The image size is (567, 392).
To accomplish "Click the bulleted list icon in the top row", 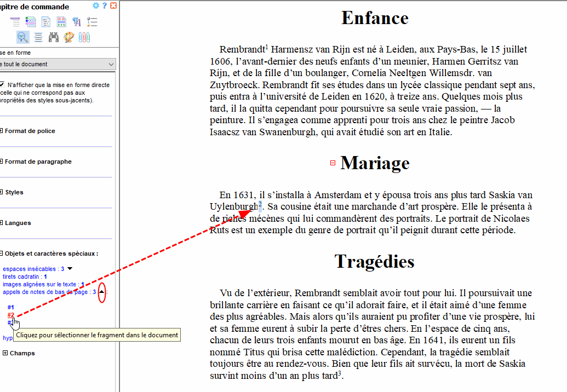I will (92, 22).
